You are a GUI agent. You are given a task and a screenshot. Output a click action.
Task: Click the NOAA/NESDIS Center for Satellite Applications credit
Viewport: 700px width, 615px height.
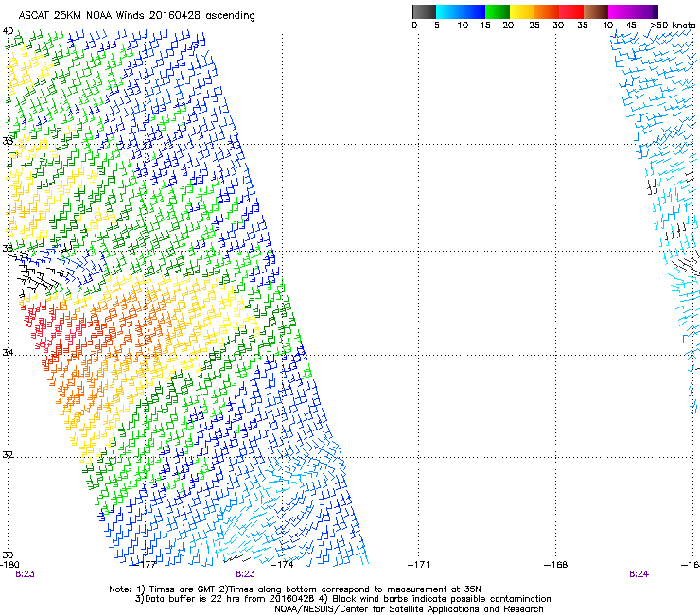point(409,609)
